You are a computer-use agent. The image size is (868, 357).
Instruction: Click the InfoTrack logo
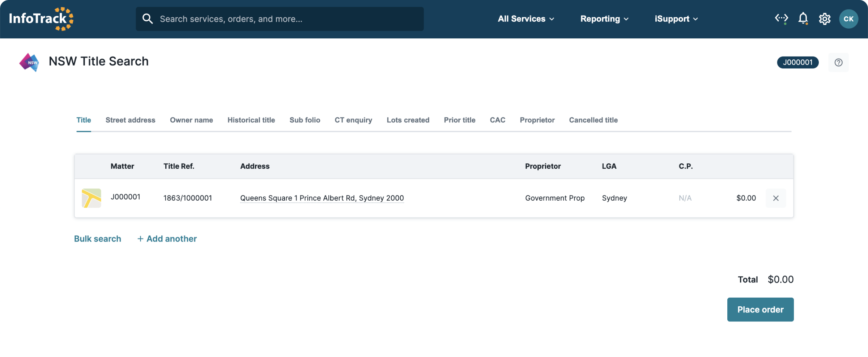[x=41, y=19]
